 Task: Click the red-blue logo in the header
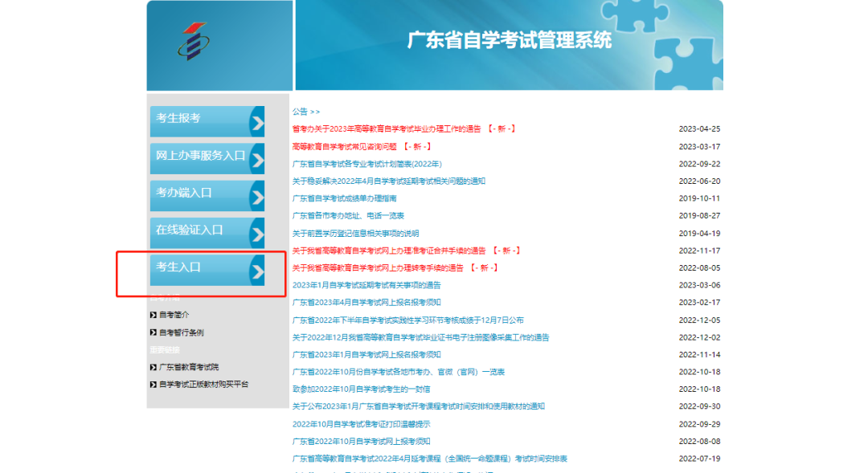[192, 42]
